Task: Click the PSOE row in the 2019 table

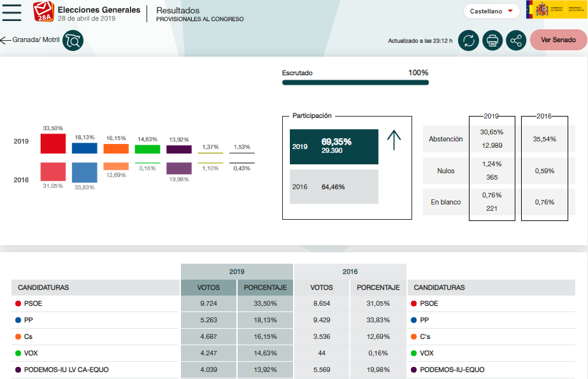Action: coord(96,304)
